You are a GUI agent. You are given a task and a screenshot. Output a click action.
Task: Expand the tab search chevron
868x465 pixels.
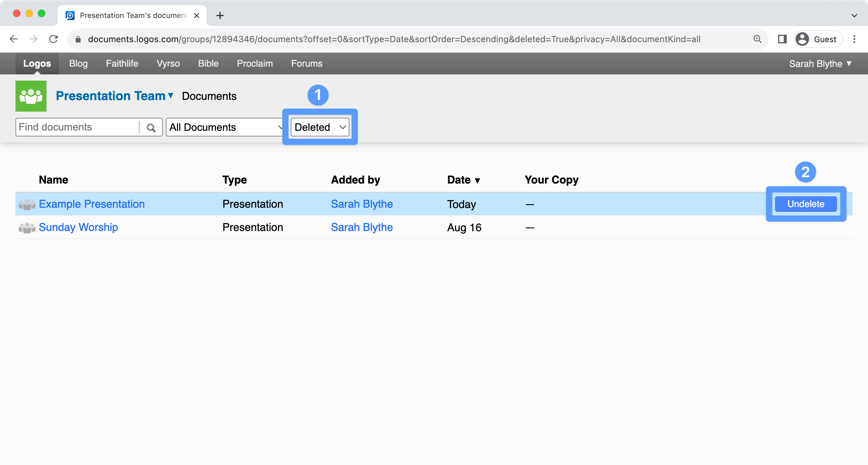pos(854,15)
